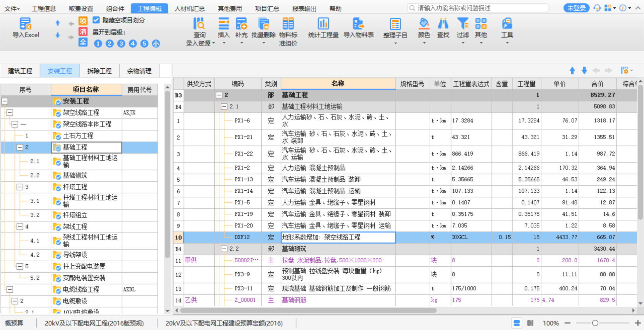This screenshot has height=330, width=644.
Task: Open the 报表输出 tab
Action: (x=304, y=8)
